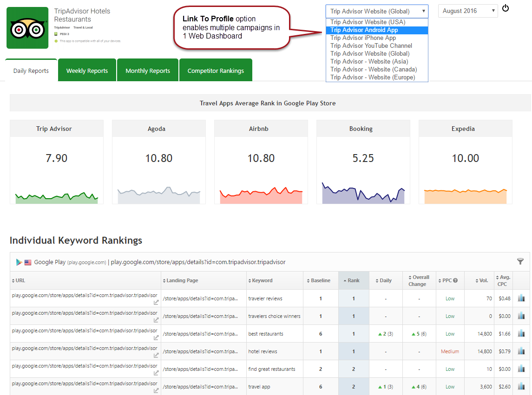Open the Competitor Rankings tab
This screenshot has height=395, width=532.
click(216, 71)
